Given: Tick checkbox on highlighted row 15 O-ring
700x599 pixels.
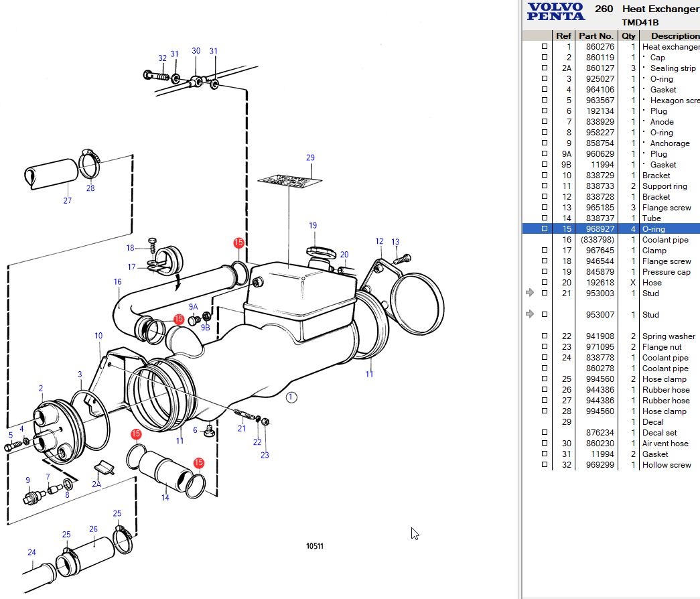Looking at the screenshot, I should pyautogui.click(x=544, y=228).
